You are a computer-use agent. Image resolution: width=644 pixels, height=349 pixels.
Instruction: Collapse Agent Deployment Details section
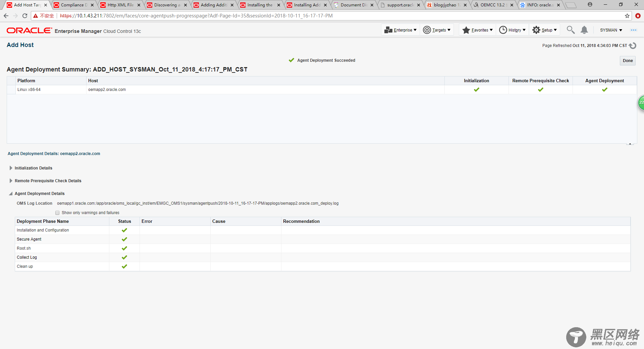point(11,194)
